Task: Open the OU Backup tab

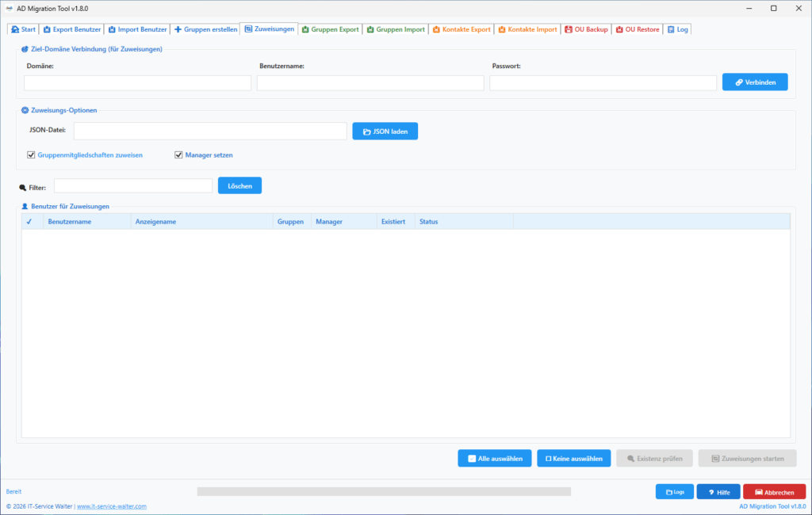Action: (586, 29)
